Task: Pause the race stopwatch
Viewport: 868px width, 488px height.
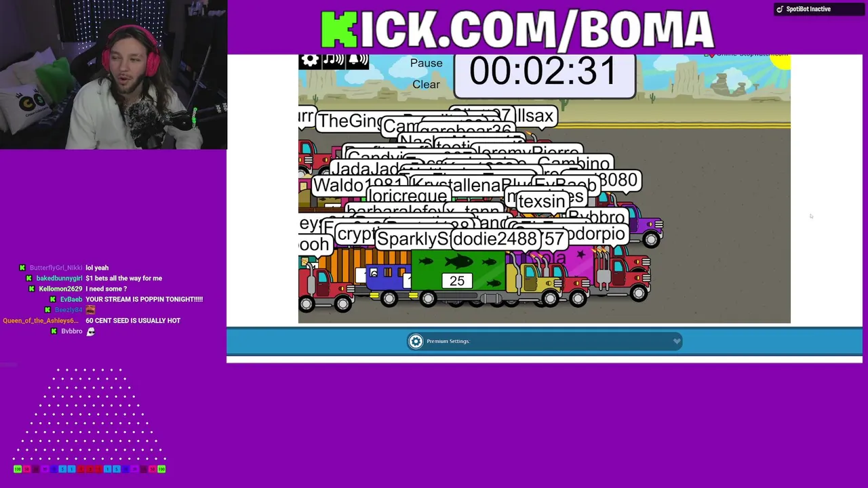Action: coord(426,63)
